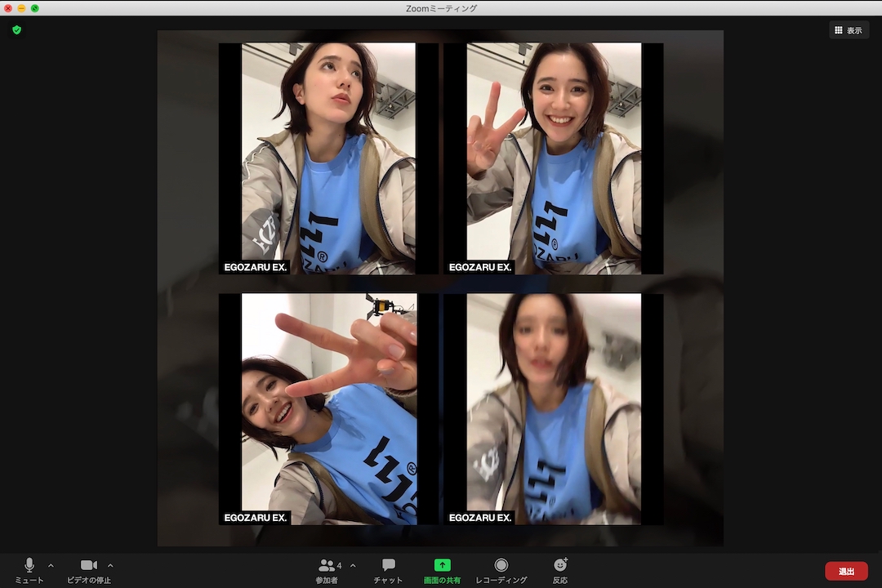882x588 pixels.
Task: Select the bottom-left participant video tile
Action: [x=328, y=408]
